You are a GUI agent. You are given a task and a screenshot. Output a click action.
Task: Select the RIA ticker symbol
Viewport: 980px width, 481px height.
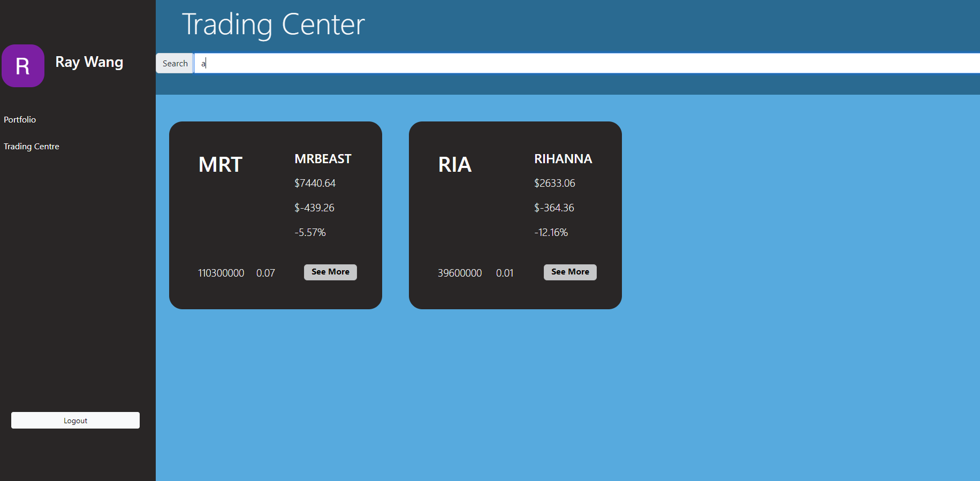455,164
